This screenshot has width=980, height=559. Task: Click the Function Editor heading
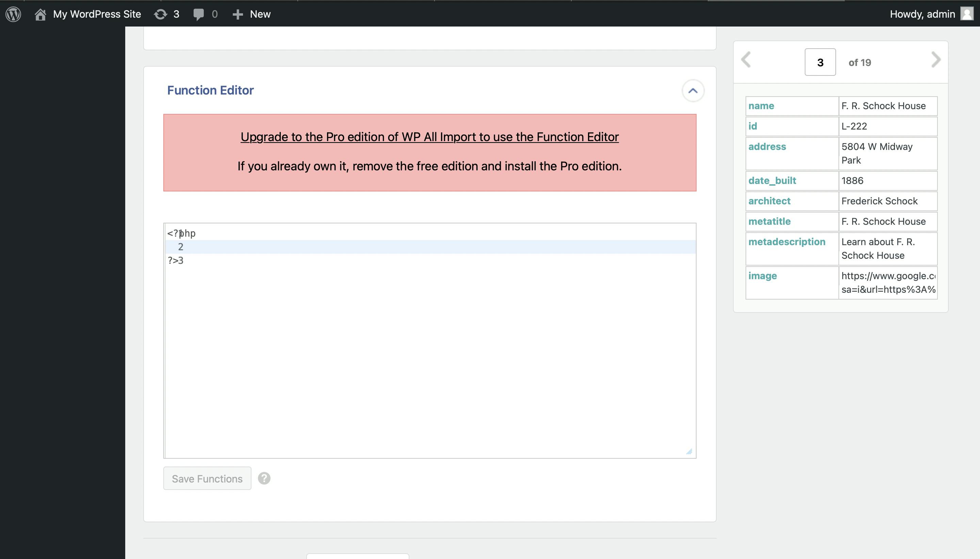tap(210, 90)
